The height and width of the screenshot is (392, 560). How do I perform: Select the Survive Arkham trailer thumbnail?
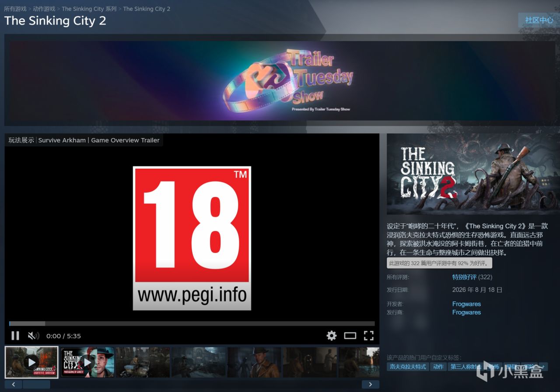(x=31, y=362)
